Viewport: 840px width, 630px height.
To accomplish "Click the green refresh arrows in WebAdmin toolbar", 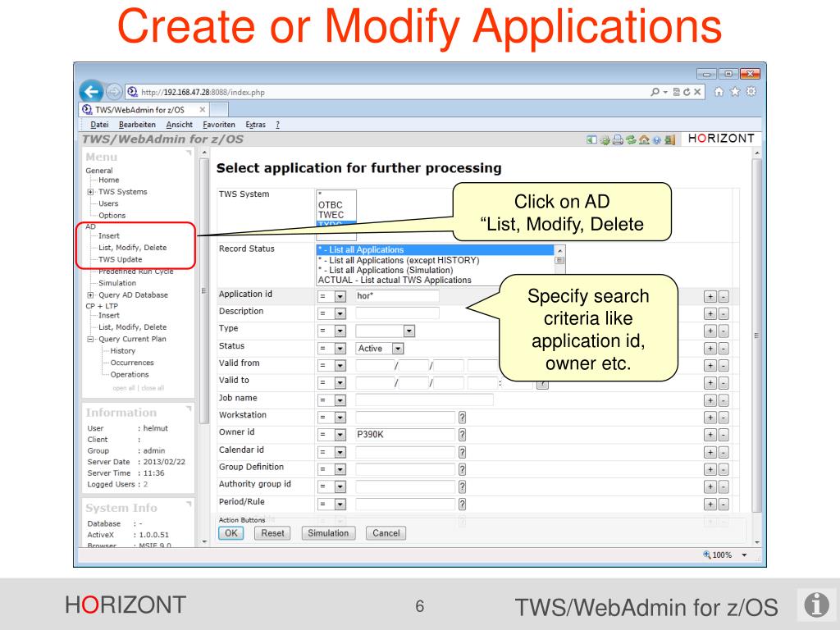I will coord(631,139).
